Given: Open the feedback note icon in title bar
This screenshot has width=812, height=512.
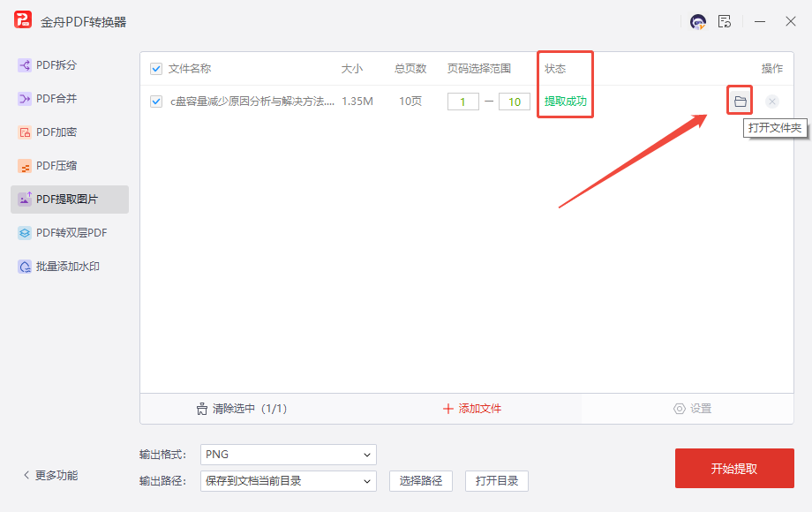Looking at the screenshot, I should click(x=725, y=22).
